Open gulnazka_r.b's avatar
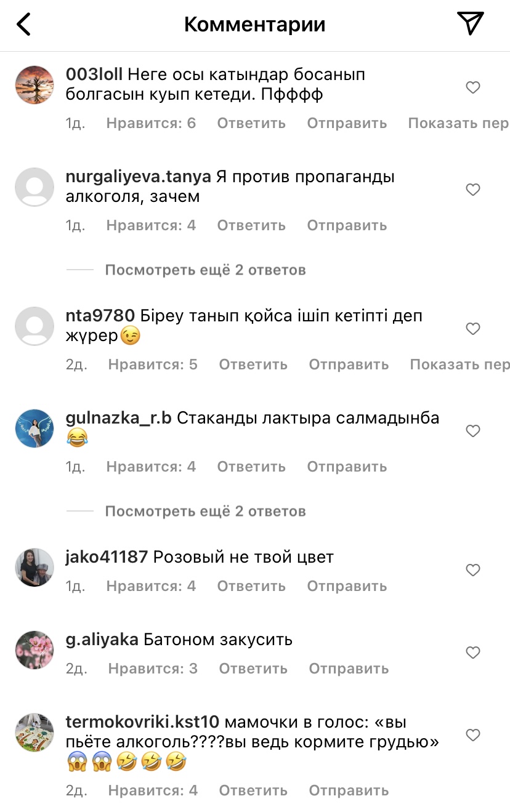 pyautogui.click(x=34, y=428)
